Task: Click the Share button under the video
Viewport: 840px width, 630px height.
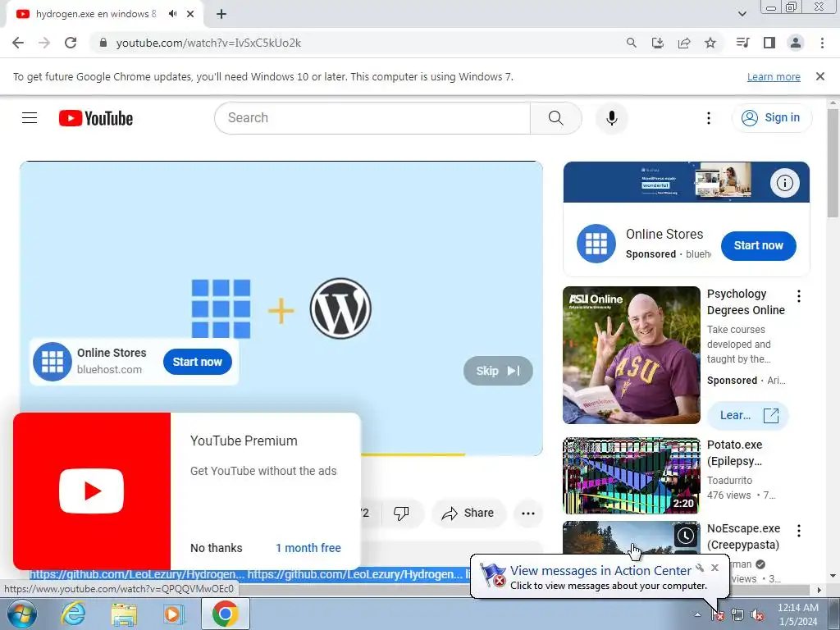Action: tap(468, 514)
